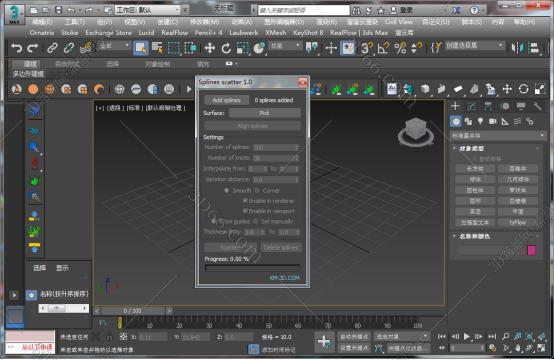Click the Maximize Viewport toggle icon
The height and width of the screenshot is (360, 554).
pos(541,348)
